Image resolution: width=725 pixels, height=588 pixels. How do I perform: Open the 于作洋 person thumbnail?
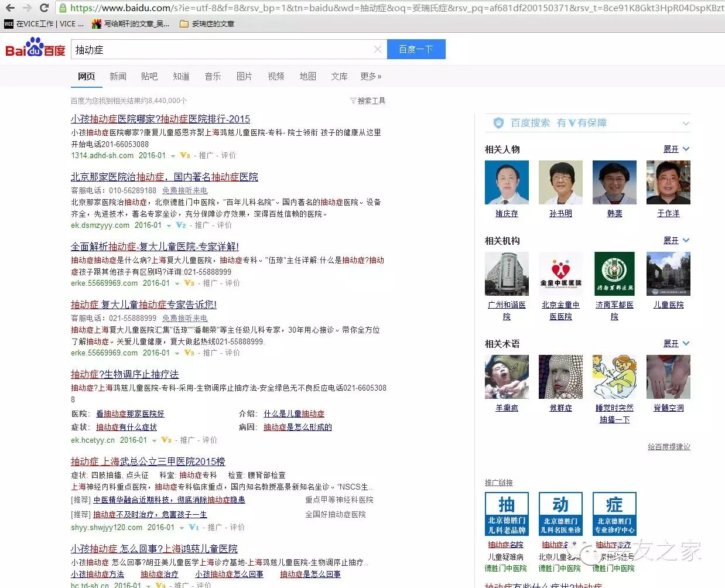[x=668, y=182]
